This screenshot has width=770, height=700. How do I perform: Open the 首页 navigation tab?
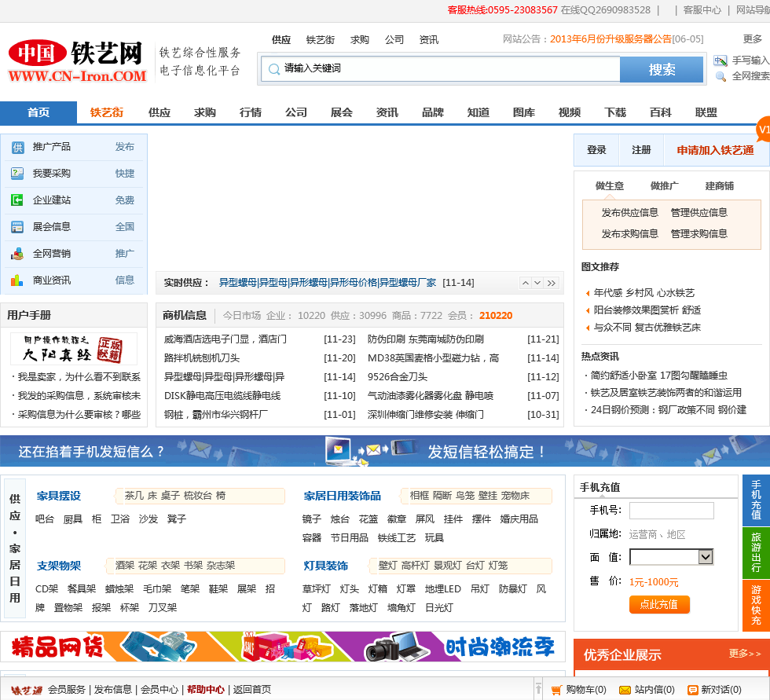[x=38, y=112]
